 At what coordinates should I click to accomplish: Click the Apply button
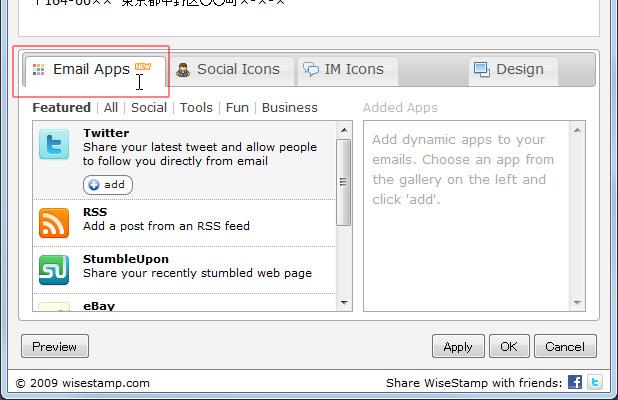(458, 346)
